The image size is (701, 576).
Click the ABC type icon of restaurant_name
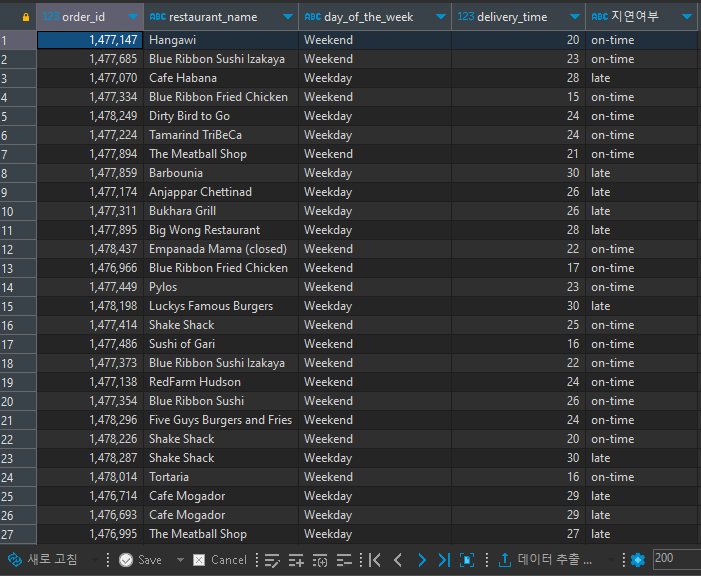[x=157, y=17]
